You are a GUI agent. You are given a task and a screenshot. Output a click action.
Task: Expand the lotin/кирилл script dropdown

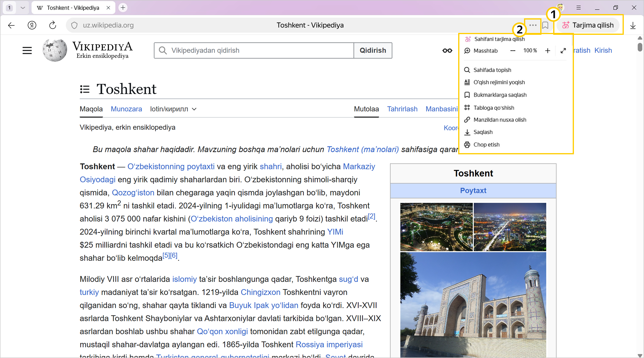click(173, 109)
